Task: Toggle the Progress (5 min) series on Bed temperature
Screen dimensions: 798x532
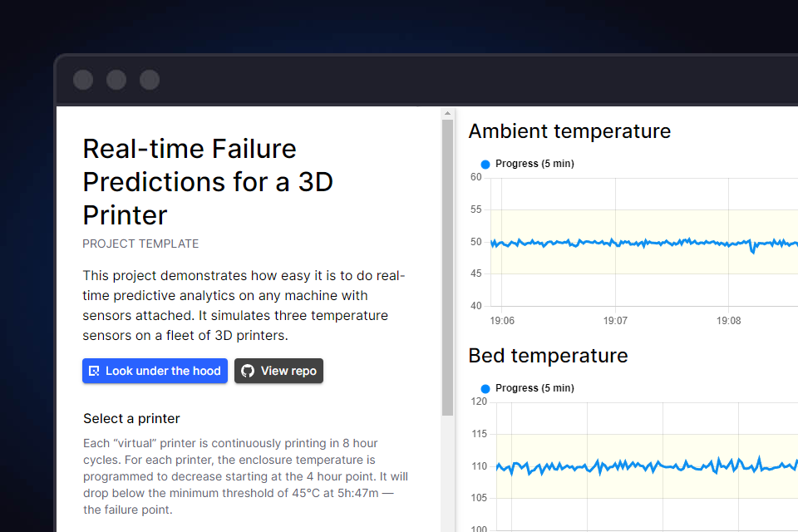Action: [x=527, y=388]
